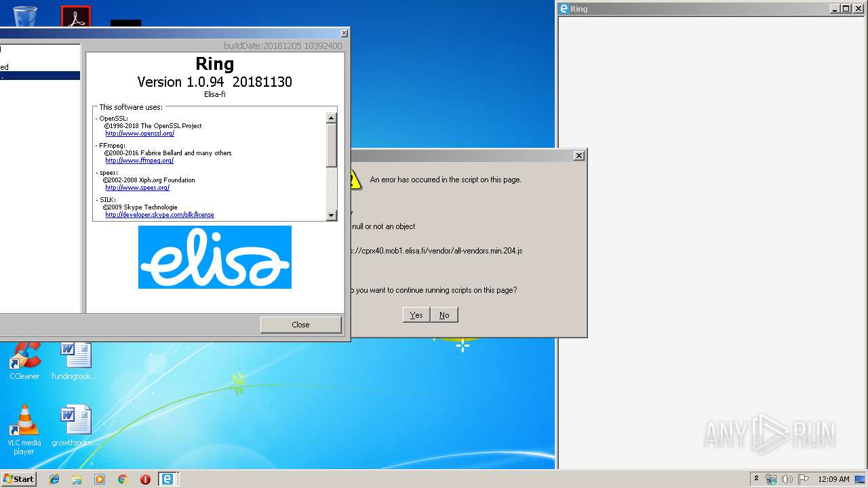
Task: Click Yes to continue running scripts
Action: coord(416,315)
